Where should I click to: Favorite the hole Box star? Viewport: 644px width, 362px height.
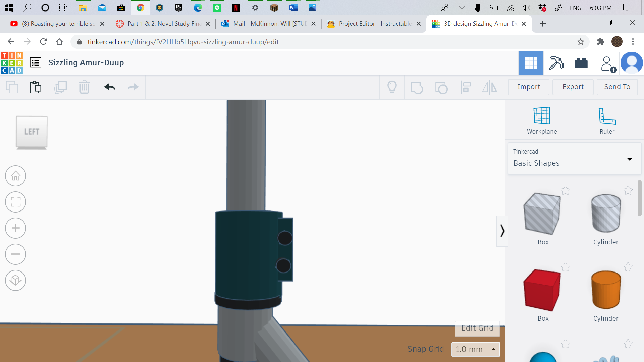coord(566,190)
